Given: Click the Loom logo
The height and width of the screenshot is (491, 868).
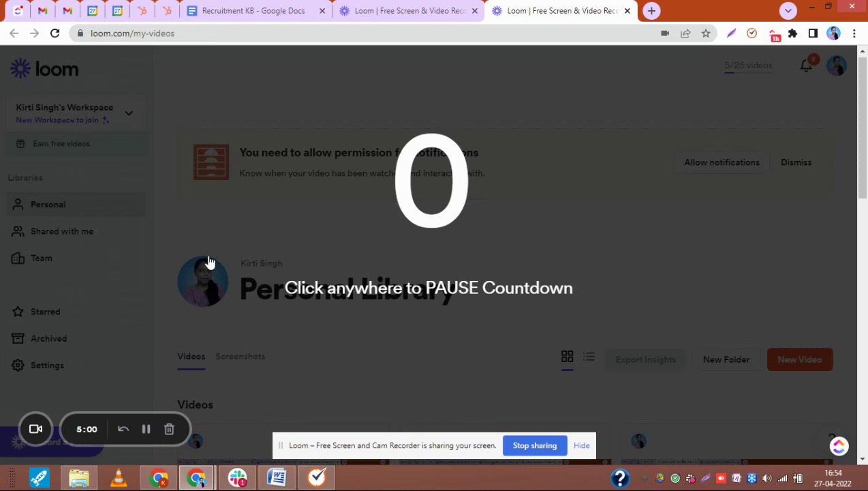Looking at the screenshot, I should click(x=44, y=68).
